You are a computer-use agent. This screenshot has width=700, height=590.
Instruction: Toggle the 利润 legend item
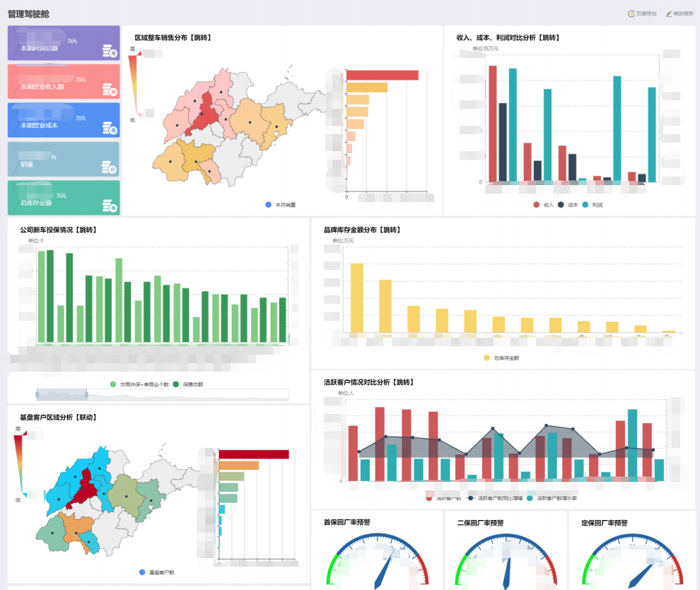[x=593, y=205]
